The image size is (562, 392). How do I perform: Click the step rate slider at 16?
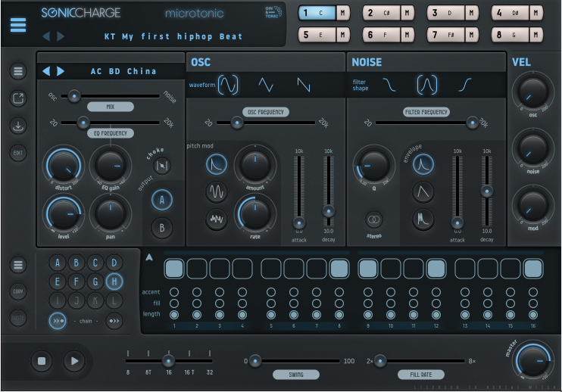pos(168,361)
